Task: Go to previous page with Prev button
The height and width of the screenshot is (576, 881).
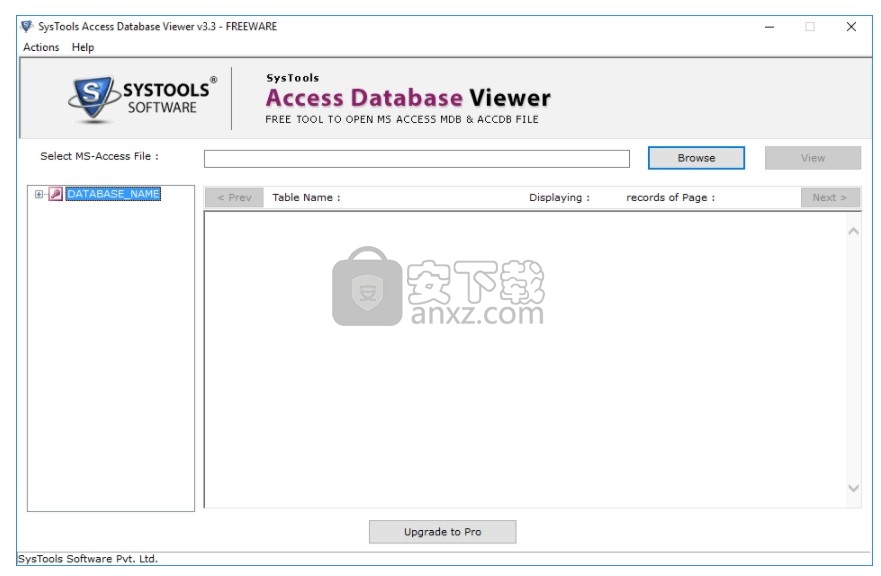Action: [x=234, y=198]
